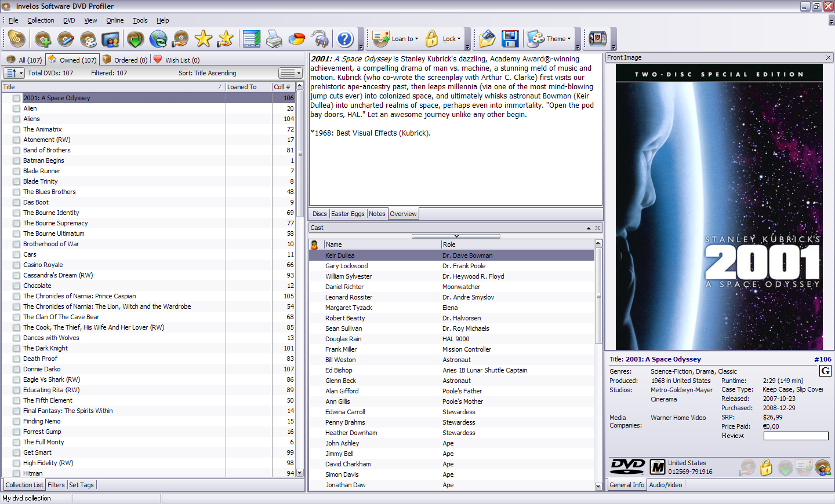Viewport: 835px width, 504px height.
Task: Click the G rating badge
Action: (825, 371)
